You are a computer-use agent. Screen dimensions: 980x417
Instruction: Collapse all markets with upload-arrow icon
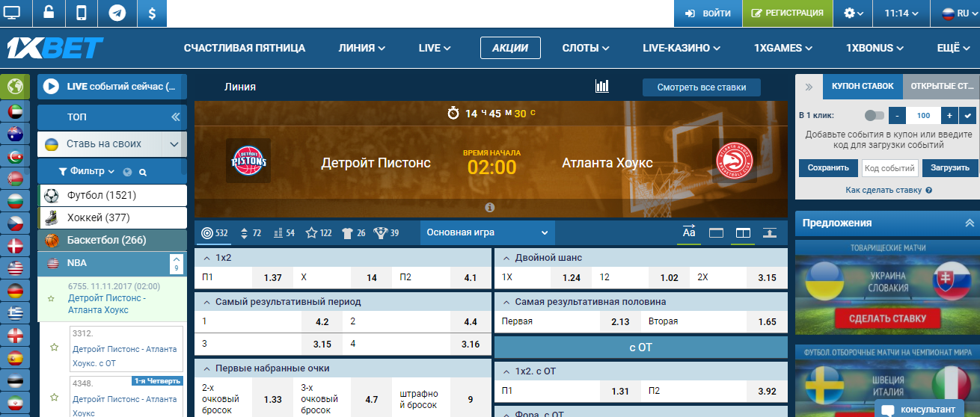(x=770, y=232)
